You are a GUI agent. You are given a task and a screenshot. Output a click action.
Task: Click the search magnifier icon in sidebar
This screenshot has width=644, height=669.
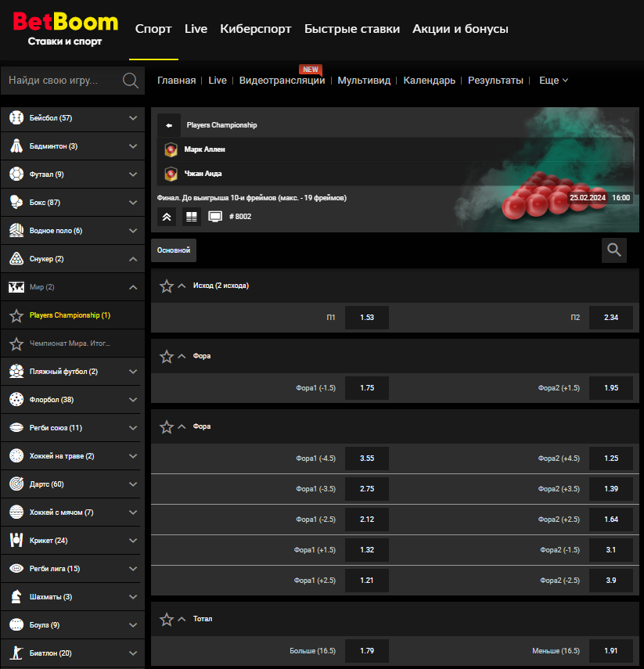(131, 81)
